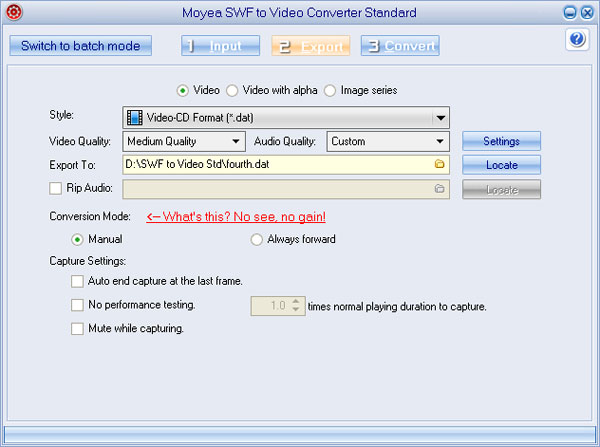The width and height of the screenshot is (600, 447).
Task: Minimize the converter window
Action: coord(570,13)
